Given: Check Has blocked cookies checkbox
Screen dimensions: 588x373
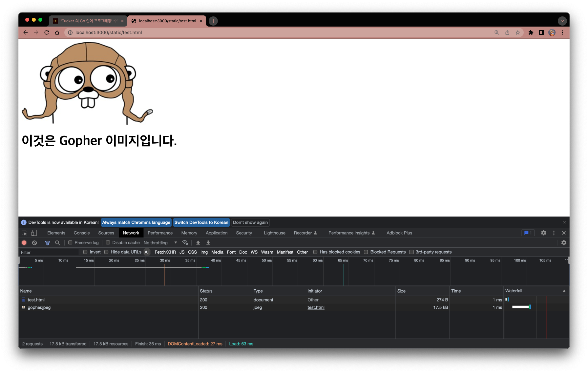Looking at the screenshot, I should click(x=315, y=252).
